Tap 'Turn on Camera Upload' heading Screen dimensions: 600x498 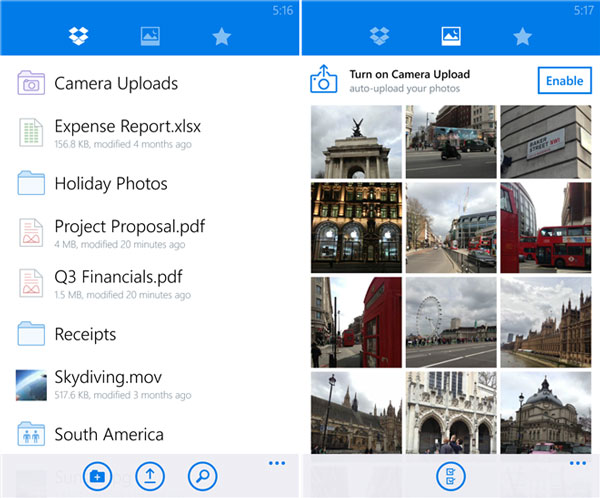(409, 74)
